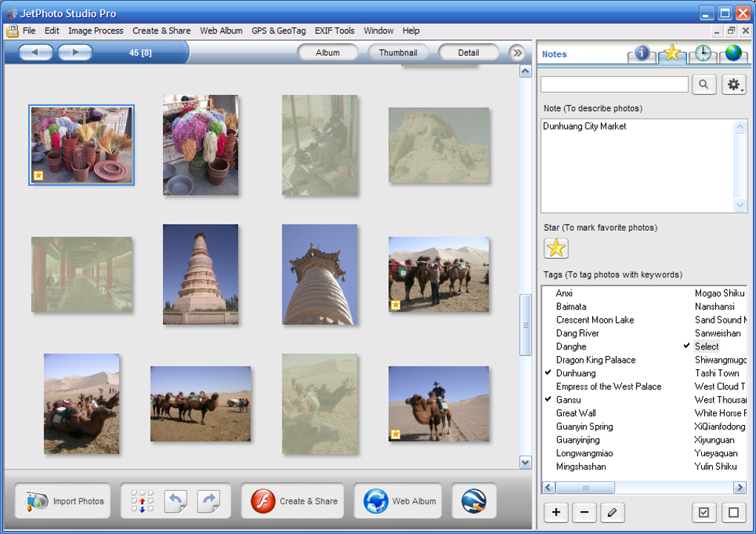Click the sort photos grid icon
The height and width of the screenshot is (534, 756).
tap(142, 501)
